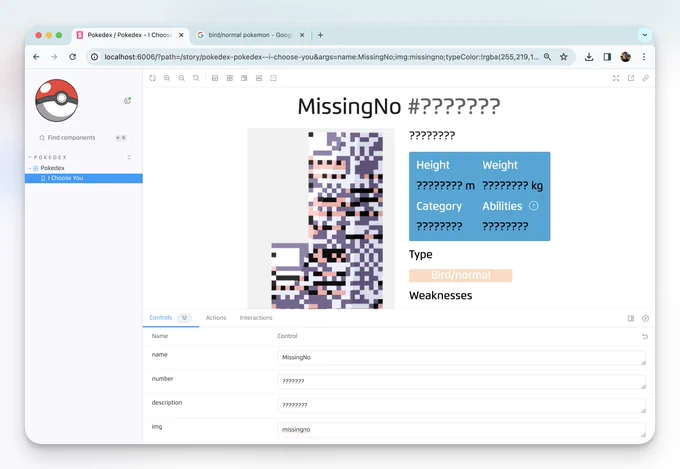Click the number control text field
The image size is (680, 469).
461,382
